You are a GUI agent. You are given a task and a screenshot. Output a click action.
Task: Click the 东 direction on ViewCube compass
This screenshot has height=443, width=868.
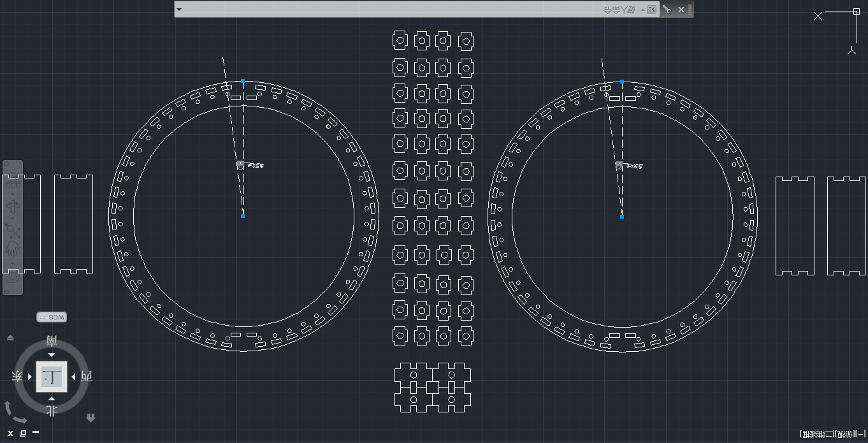[x=17, y=377]
